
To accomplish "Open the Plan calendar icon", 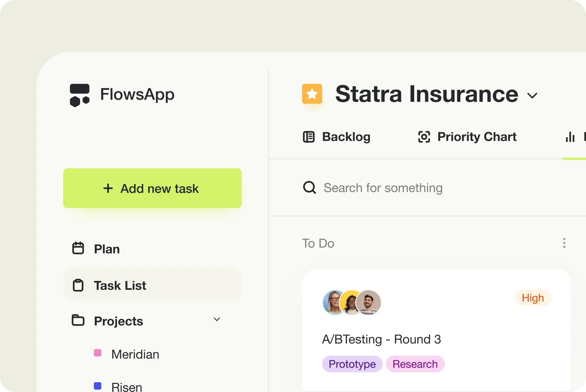I will (78, 248).
